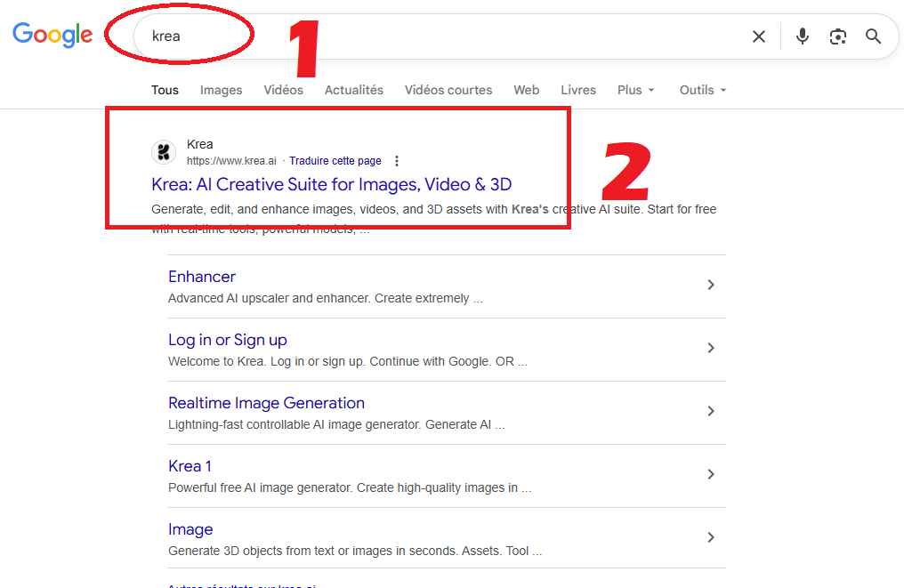Image resolution: width=904 pixels, height=588 pixels.
Task: Click the magnifying glass search button
Action: coord(873,36)
